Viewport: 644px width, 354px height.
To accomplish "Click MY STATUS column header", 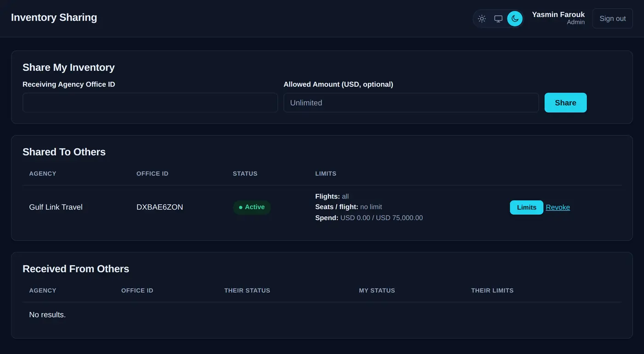I will point(377,291).
